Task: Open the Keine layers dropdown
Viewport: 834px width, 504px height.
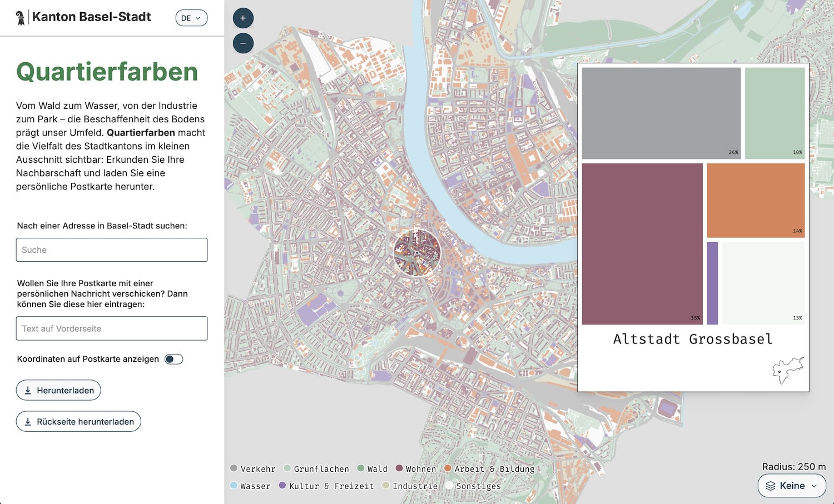Action: [x=792, y=486]
